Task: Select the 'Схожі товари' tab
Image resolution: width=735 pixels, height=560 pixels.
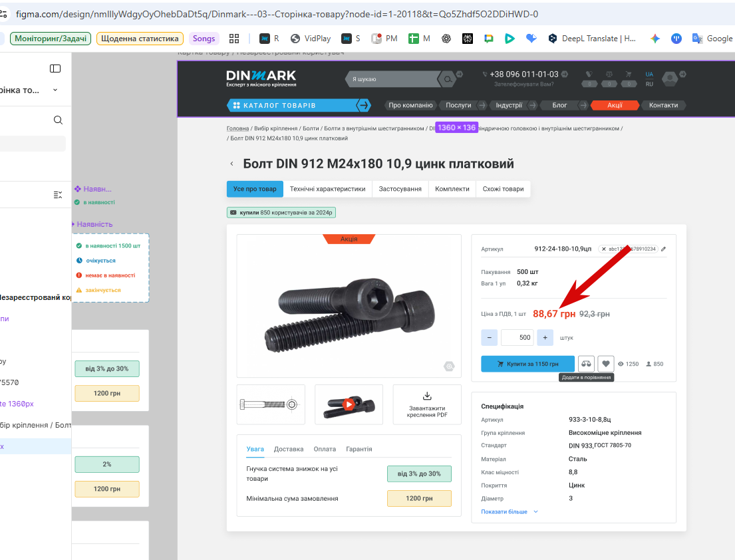Action: click(x=504, y=189)
